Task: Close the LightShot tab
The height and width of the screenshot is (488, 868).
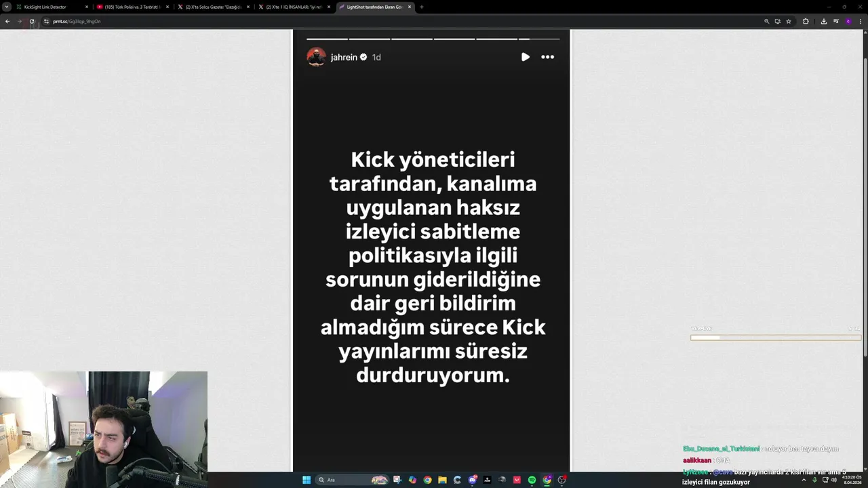Action: pyautogui.click(x=410, y=7)
